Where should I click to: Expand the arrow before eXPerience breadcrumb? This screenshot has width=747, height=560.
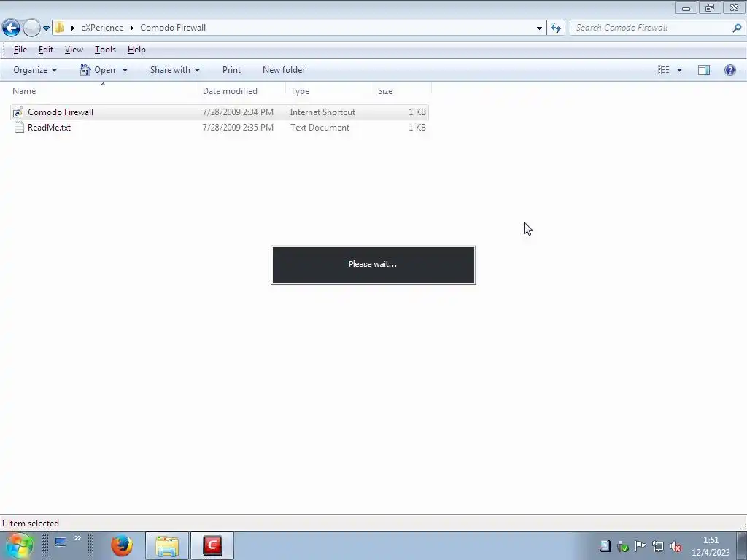coord(73,28)
